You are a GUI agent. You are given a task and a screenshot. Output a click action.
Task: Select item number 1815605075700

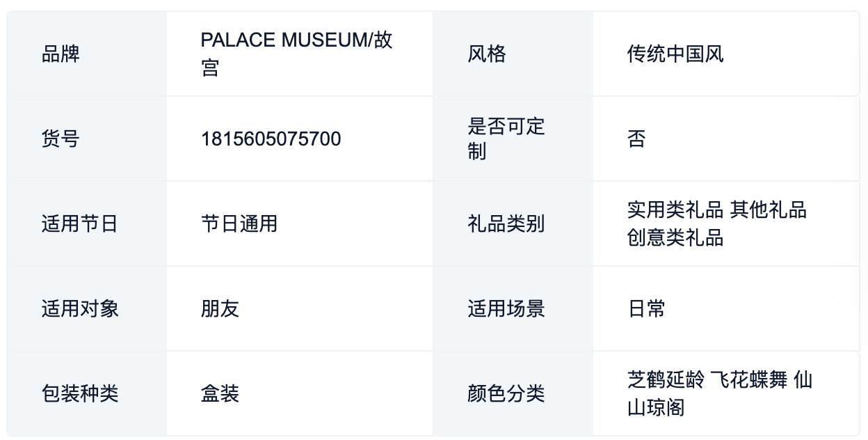[x=271, y=139]
